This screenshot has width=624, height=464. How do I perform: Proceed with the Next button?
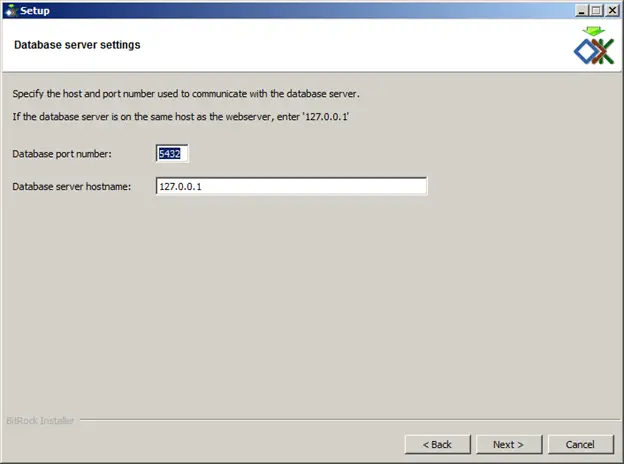tap(509, 444)
